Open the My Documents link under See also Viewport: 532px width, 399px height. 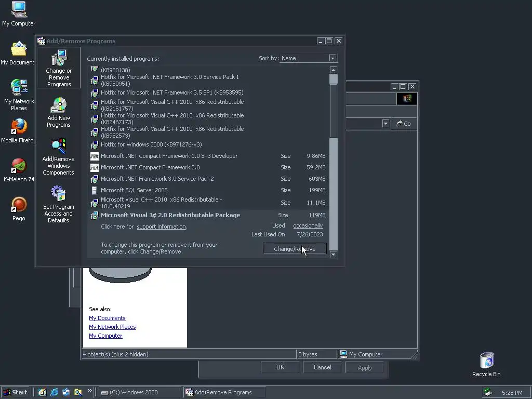pyautogui.click(x=107, y=318)
